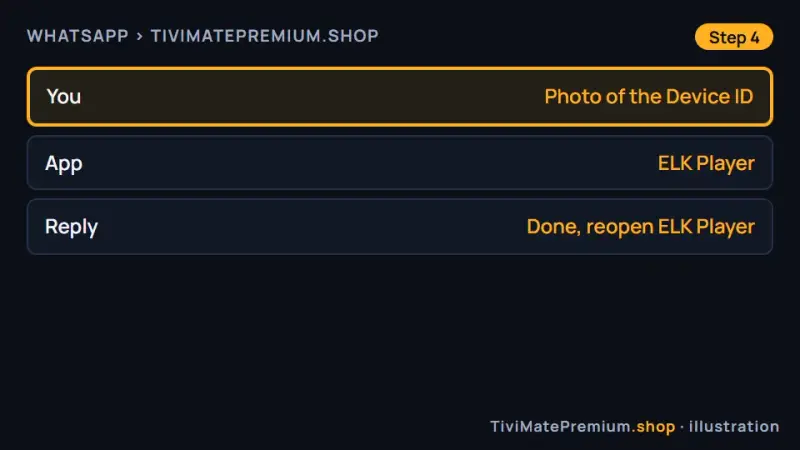800x450 pixels.
Task: Click the You label
Action: click(64, 96)
